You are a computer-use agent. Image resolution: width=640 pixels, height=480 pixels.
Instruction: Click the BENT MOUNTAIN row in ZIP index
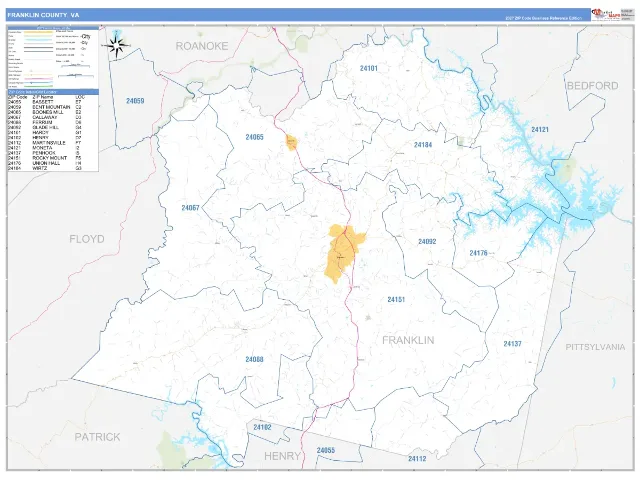pos(45,107)
